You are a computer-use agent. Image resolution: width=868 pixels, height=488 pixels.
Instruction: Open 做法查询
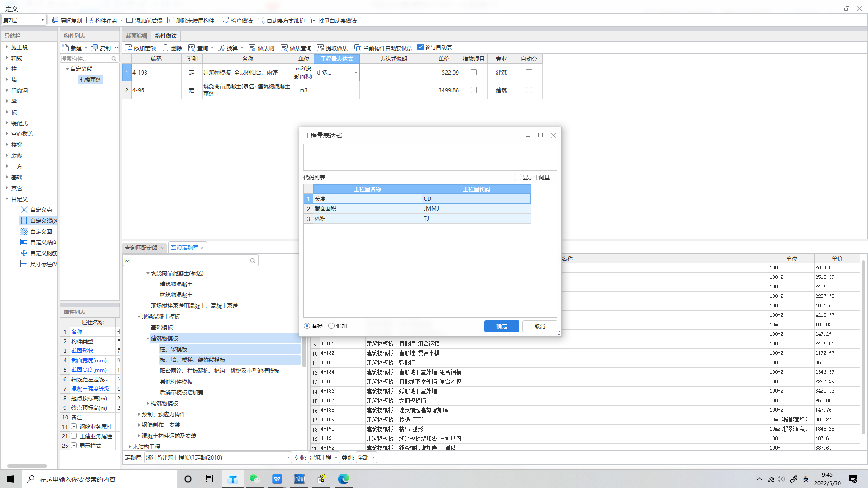pyautogui.click(x=296, y=48)
